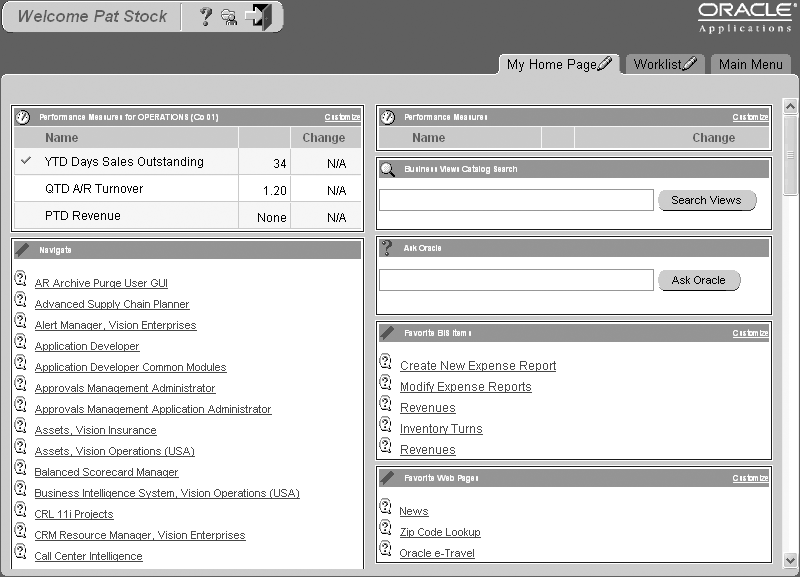Select the QTD A/R Turnover row

pos(188,189)
